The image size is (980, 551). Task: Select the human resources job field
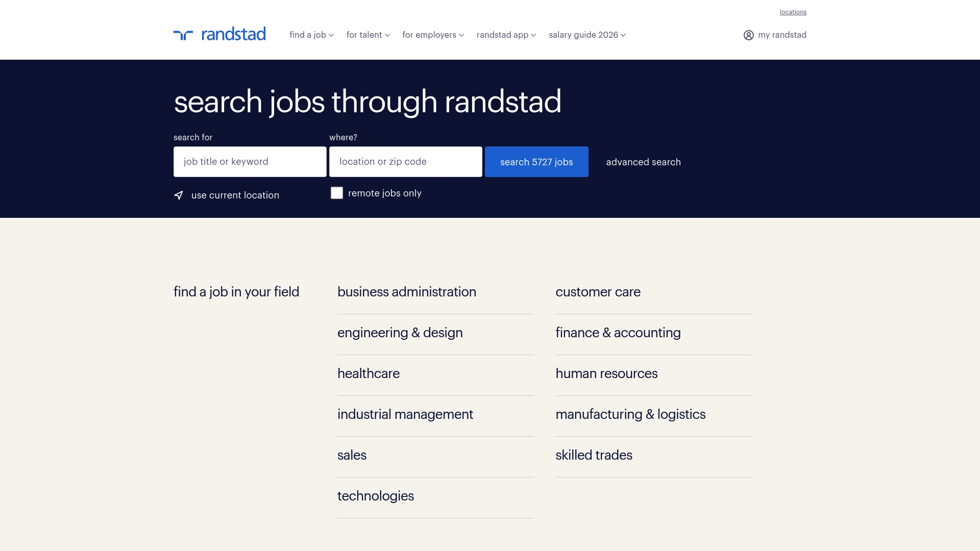pos(606,373)
